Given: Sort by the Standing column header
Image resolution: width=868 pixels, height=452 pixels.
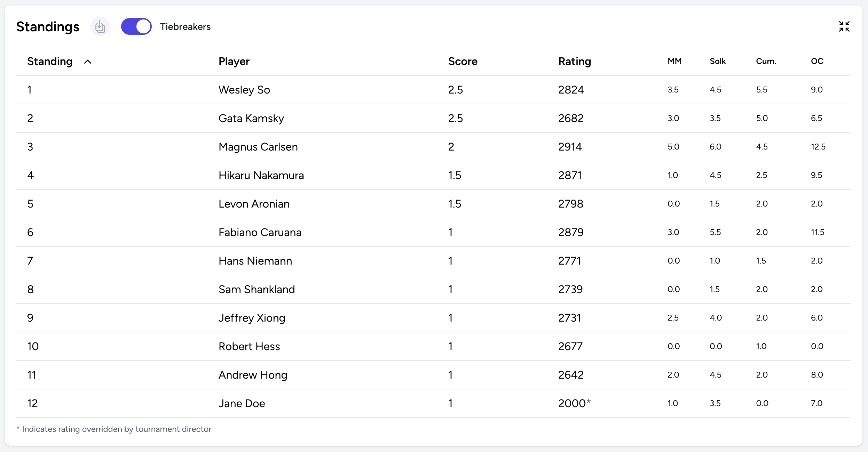Looking at the screenshot, I should 50,62.
